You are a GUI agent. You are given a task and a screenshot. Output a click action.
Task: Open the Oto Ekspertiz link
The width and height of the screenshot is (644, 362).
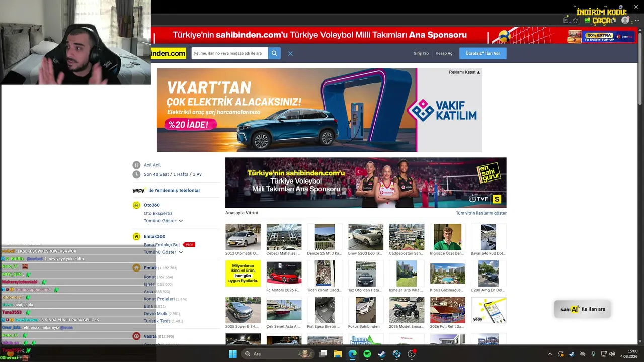[x=158, y=213]
